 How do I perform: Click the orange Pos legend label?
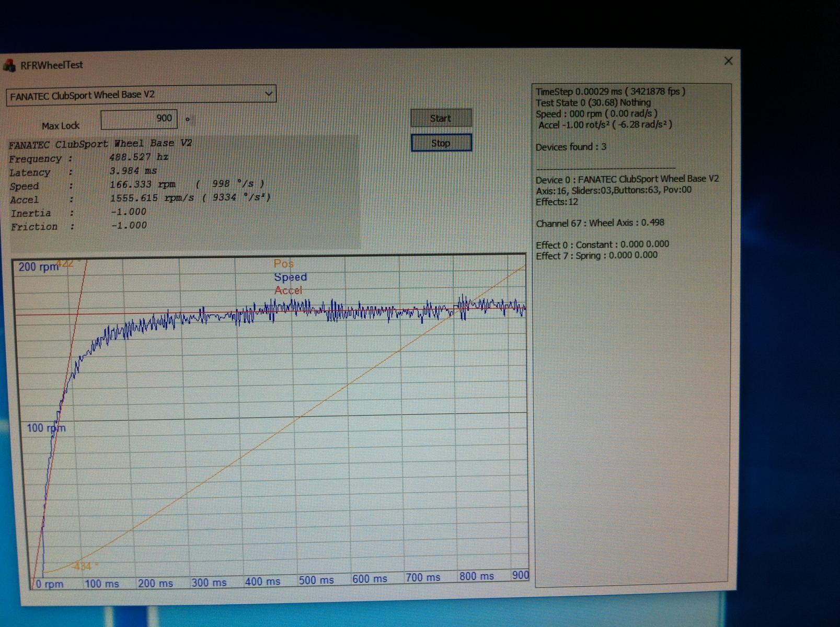(x=284, y=264)
